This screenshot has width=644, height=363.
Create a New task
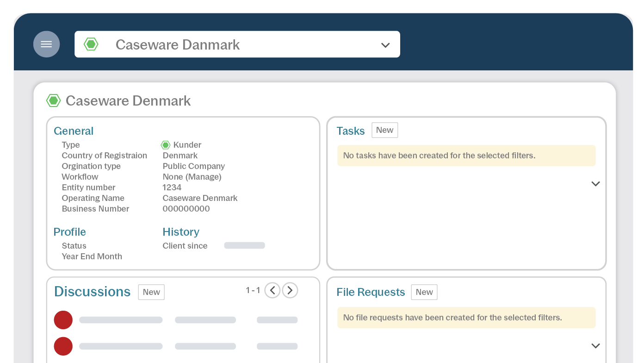click(x=384, y=130)
